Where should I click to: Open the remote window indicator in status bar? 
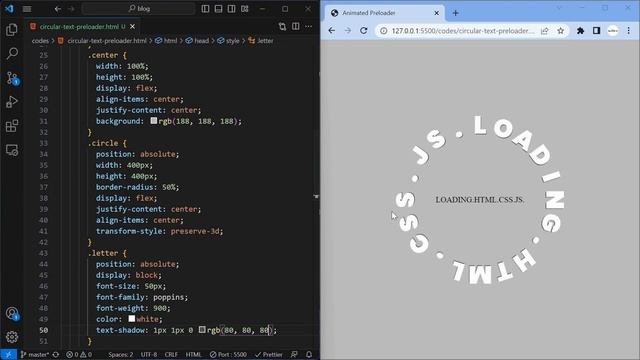tap(8, 354)
